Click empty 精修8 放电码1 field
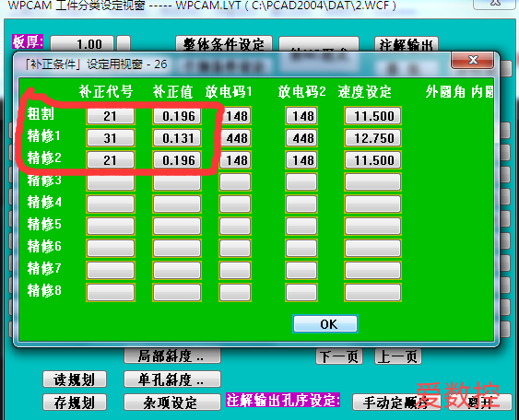Screen dimensions: 519x420 [235, 293]
